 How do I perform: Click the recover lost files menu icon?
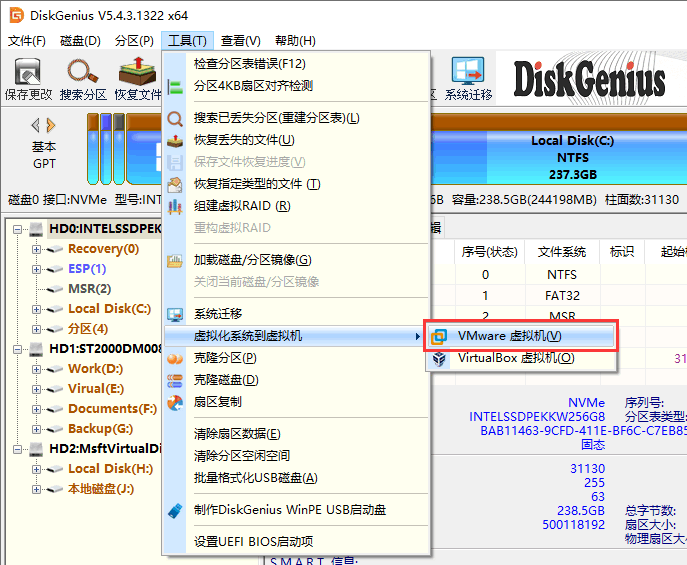175,140
